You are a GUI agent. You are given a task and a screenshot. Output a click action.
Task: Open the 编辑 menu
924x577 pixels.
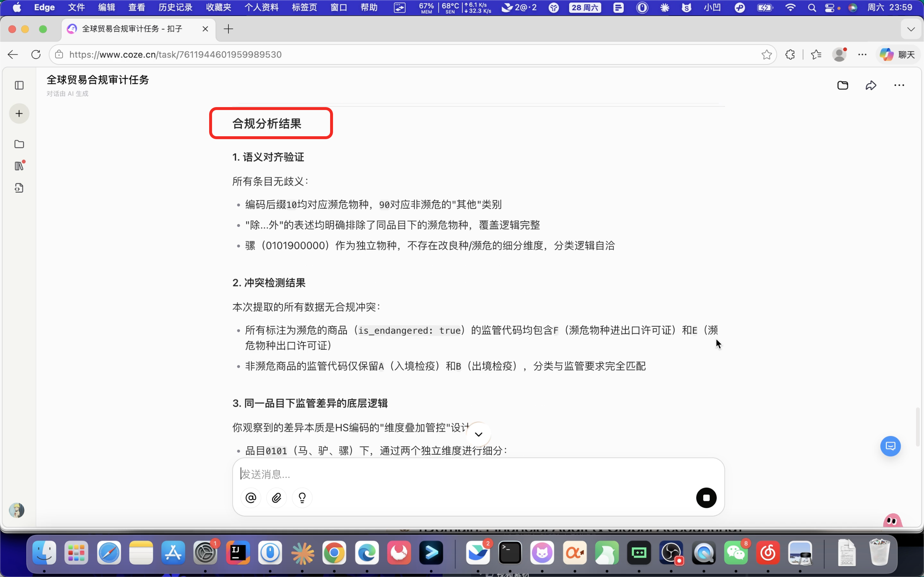coord(106,7)
